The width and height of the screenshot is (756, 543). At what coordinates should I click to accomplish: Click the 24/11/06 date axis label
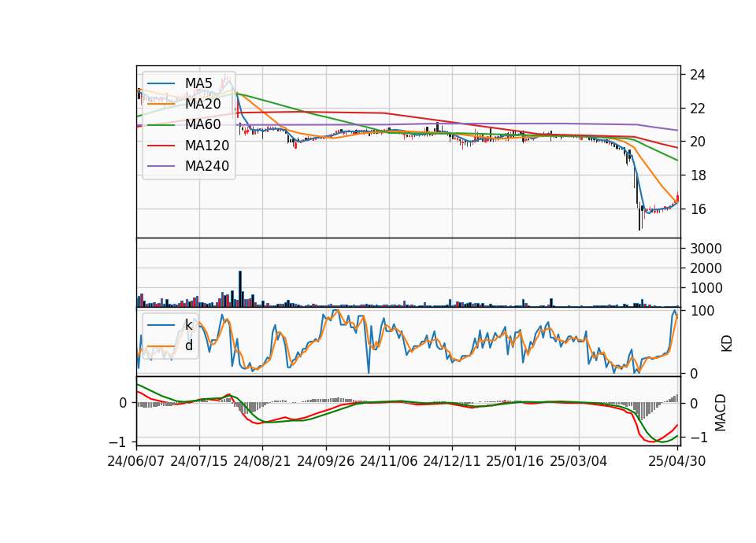click(x=388, y=461)
